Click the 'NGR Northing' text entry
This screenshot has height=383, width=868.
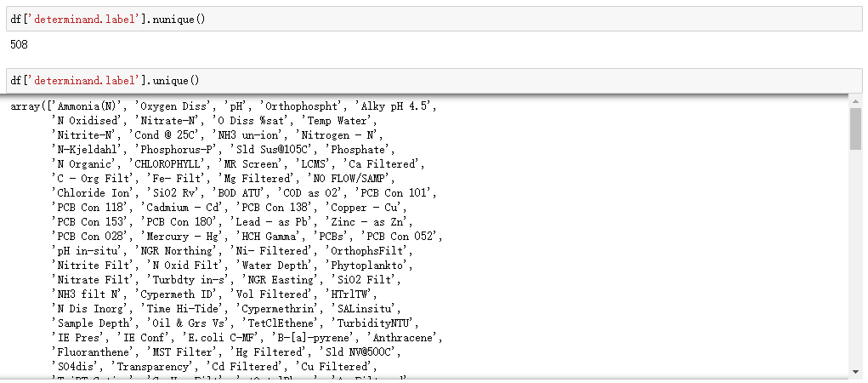click(183, 250)
